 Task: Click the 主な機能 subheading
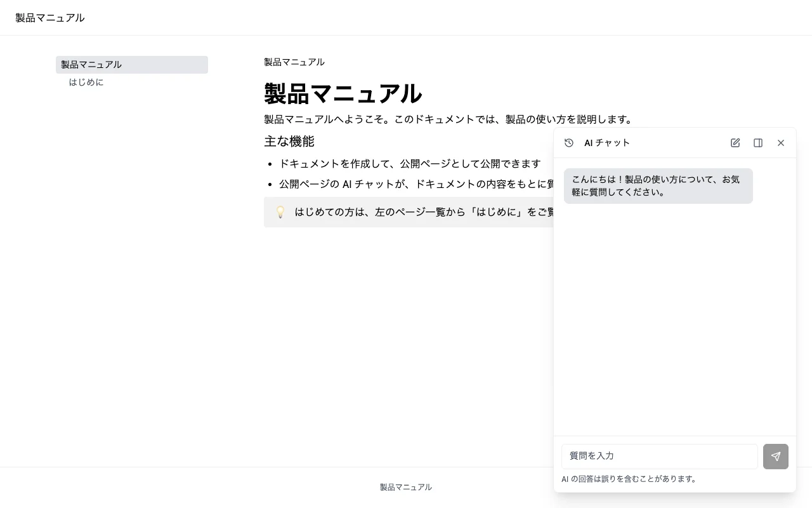coord(289,142)
